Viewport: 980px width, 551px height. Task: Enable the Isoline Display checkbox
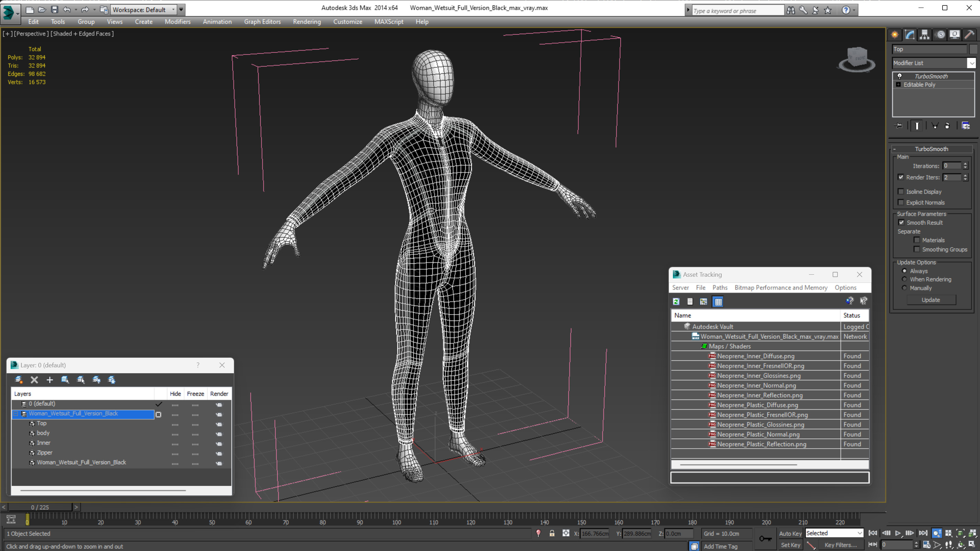[x=901, y=191]
